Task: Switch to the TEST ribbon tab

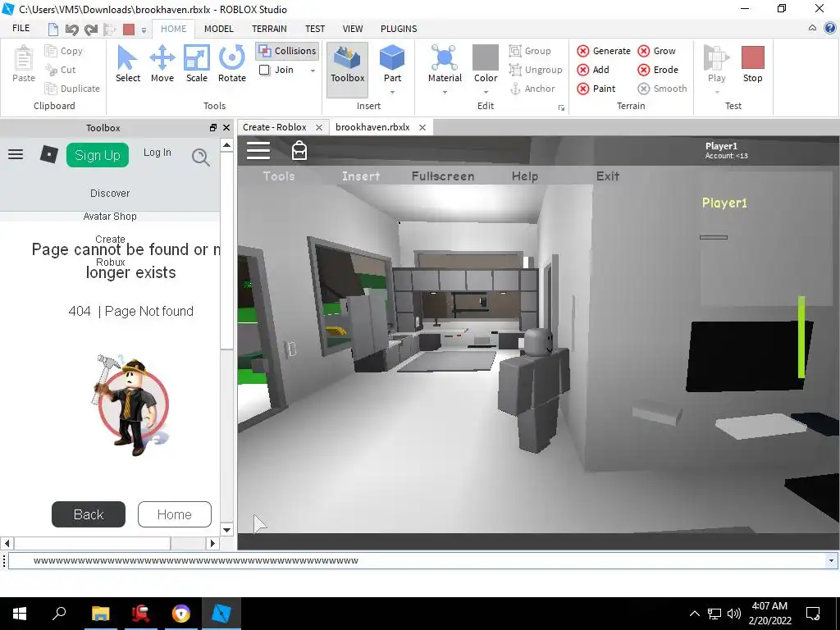Action: (x=314, y=29)
